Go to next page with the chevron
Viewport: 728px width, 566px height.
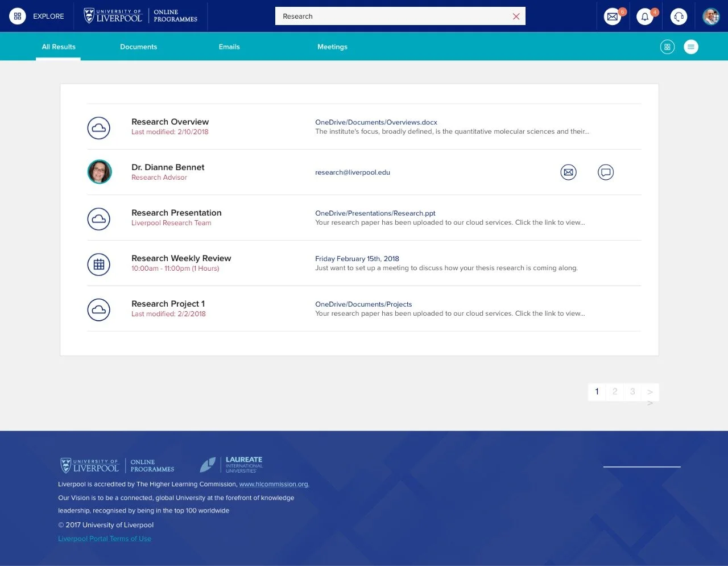coord(650,392)
